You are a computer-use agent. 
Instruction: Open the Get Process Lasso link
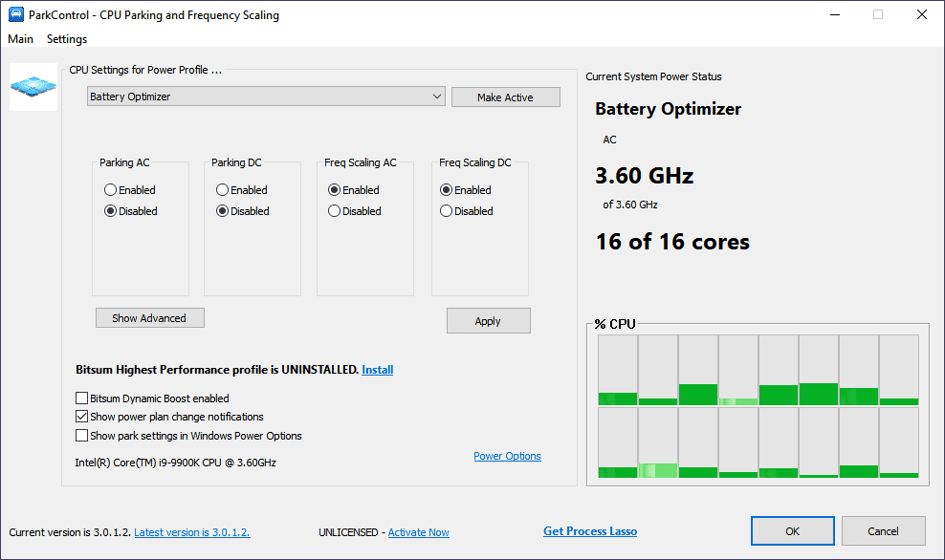(x=590, y=531)
